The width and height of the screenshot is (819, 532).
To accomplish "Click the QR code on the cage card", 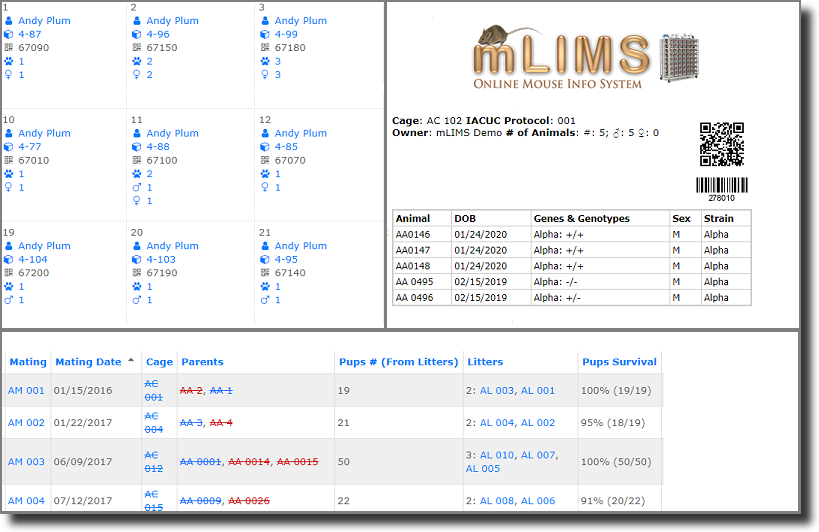I will 721,144.
